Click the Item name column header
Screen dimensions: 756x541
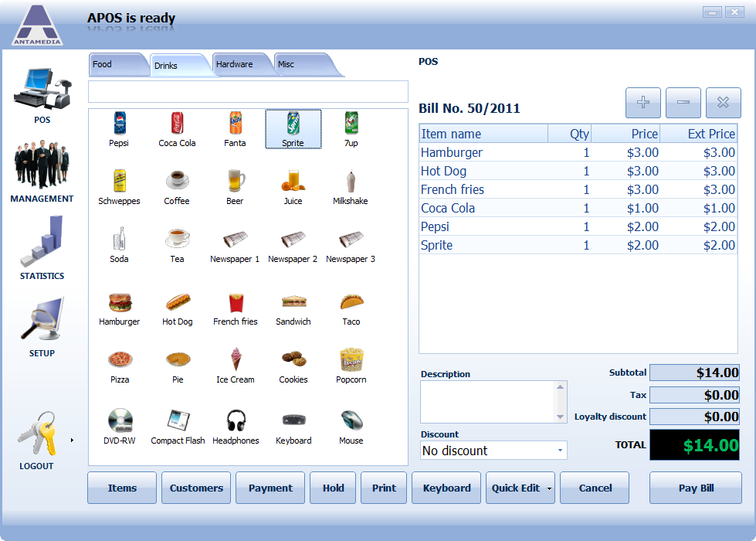point(483,134)
